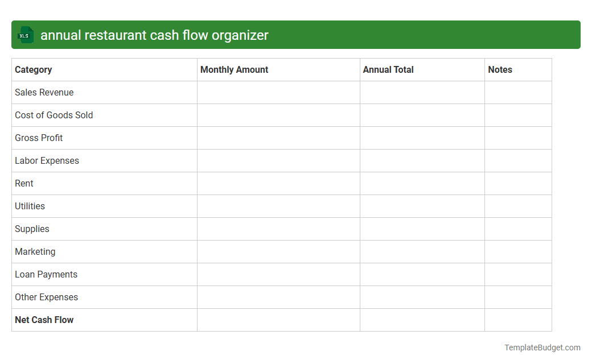Screen dimensions: 592x364
Task: Click the Sales Revenue row label
Action: (44, 92)
